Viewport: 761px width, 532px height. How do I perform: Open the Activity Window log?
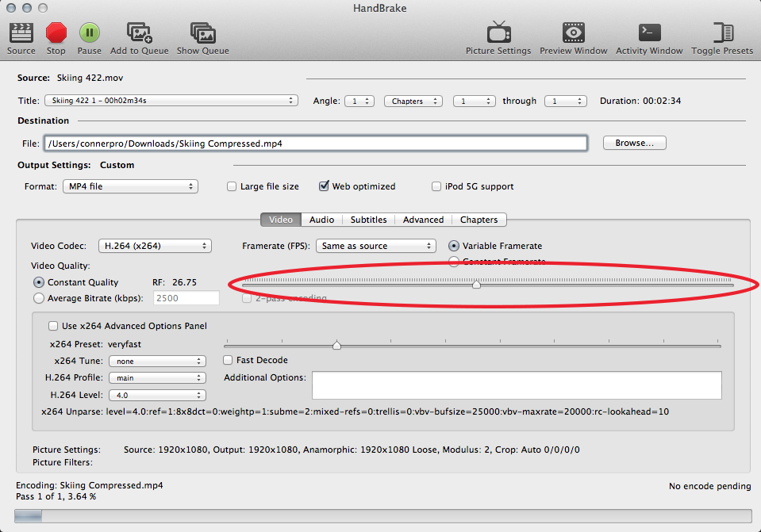coord(649,33)
